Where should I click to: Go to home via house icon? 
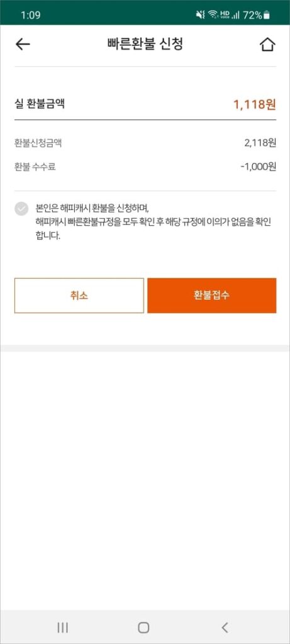pos(267,45)
